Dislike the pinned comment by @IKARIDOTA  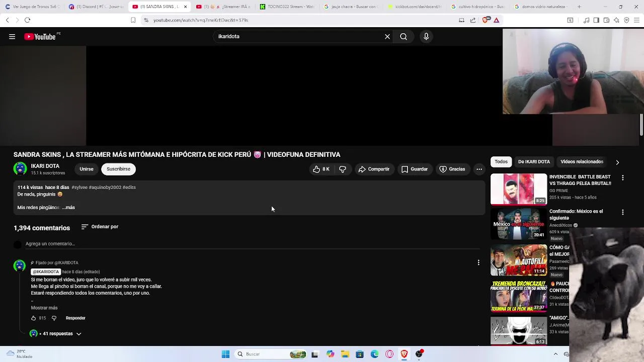[x=54, y=318]
